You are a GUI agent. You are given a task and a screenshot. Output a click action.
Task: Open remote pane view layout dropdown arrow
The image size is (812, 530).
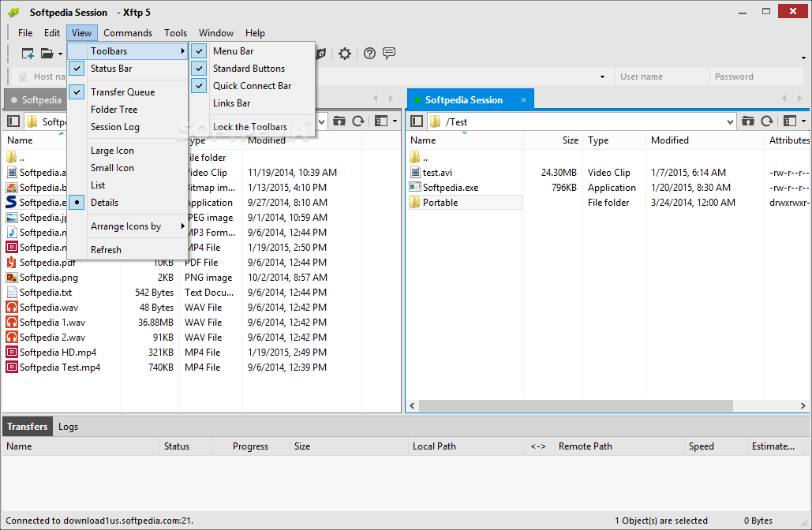pos(803,121)
